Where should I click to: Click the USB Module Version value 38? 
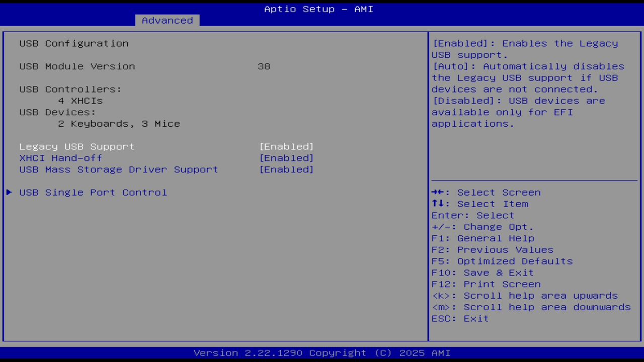pyautogui.click(x=264, y=66)
